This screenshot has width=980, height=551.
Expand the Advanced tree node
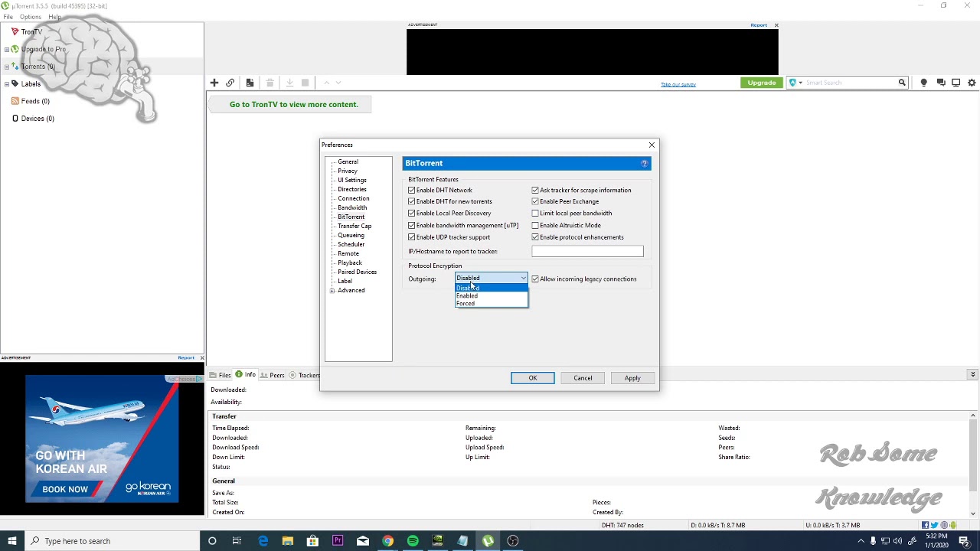click(332, 291)
